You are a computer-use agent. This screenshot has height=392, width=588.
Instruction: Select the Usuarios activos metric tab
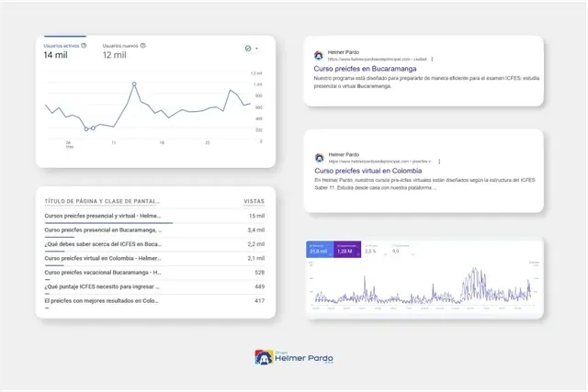pos(65,50)
